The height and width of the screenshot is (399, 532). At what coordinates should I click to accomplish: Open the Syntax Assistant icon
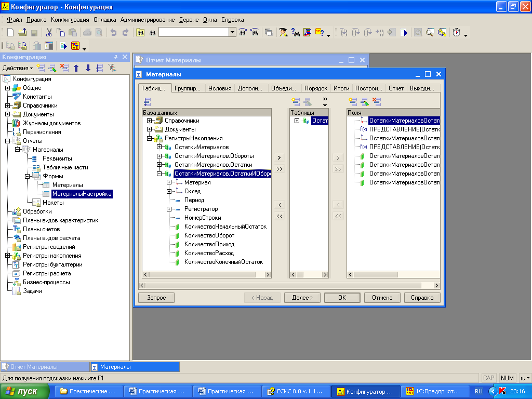[283, 32]
